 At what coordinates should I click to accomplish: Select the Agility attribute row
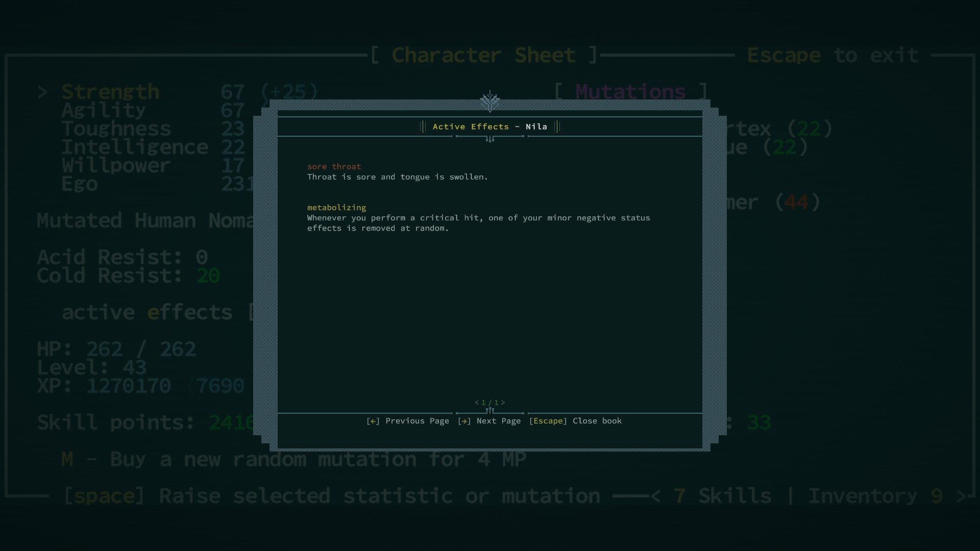point(104,111)
